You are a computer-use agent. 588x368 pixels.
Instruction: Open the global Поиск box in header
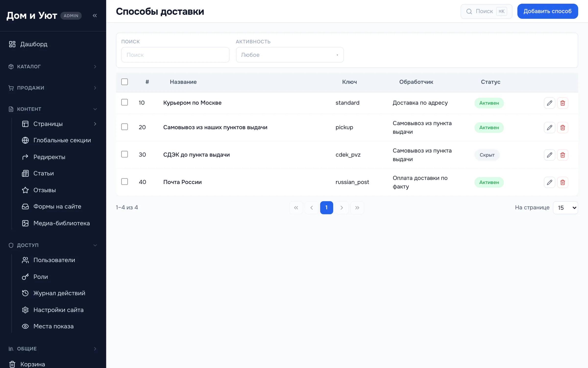click(486, 11)
